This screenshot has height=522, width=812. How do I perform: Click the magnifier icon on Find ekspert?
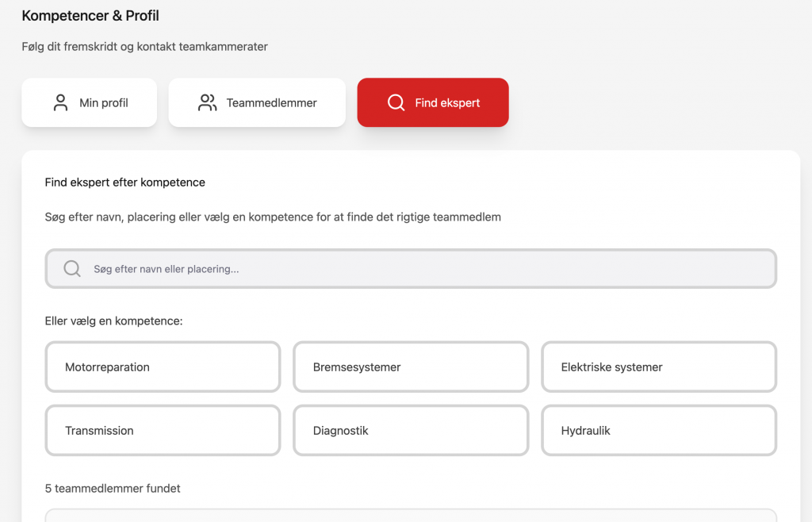(396, 102)
